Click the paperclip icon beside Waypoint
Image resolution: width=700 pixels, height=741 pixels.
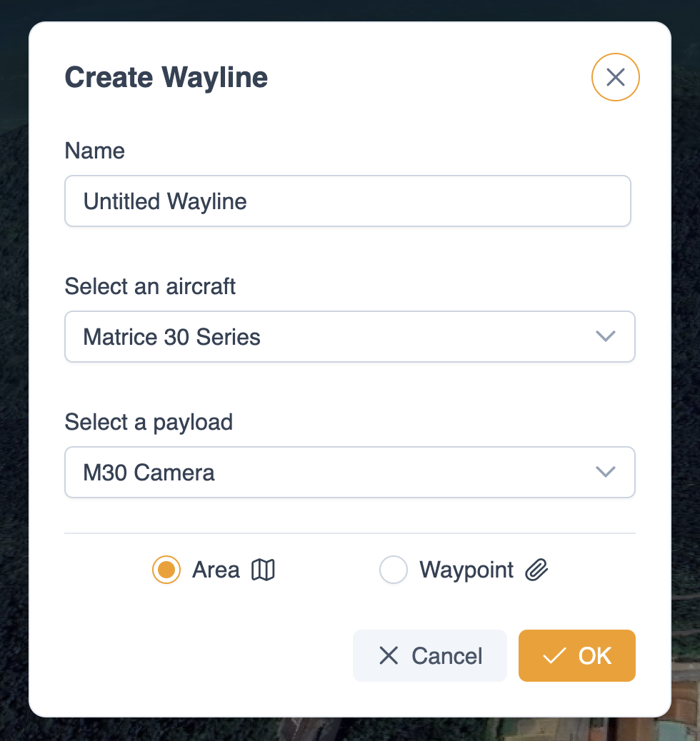pyautogui.click(x=536, y=570)
